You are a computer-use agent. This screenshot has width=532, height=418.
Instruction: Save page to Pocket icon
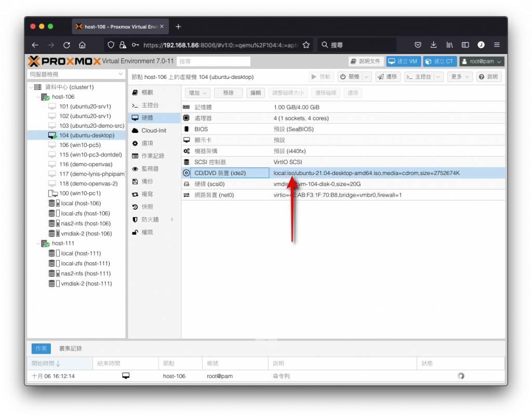point(418,45)
